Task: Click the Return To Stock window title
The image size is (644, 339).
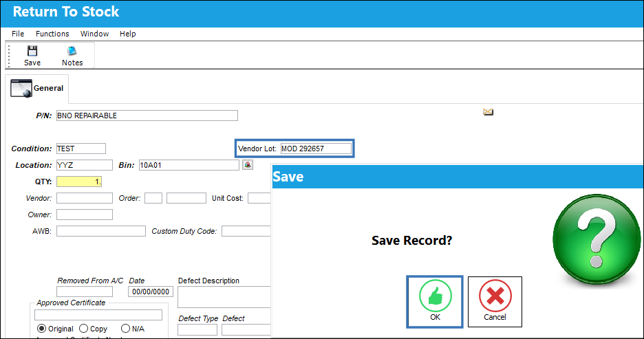Action: 66,12
